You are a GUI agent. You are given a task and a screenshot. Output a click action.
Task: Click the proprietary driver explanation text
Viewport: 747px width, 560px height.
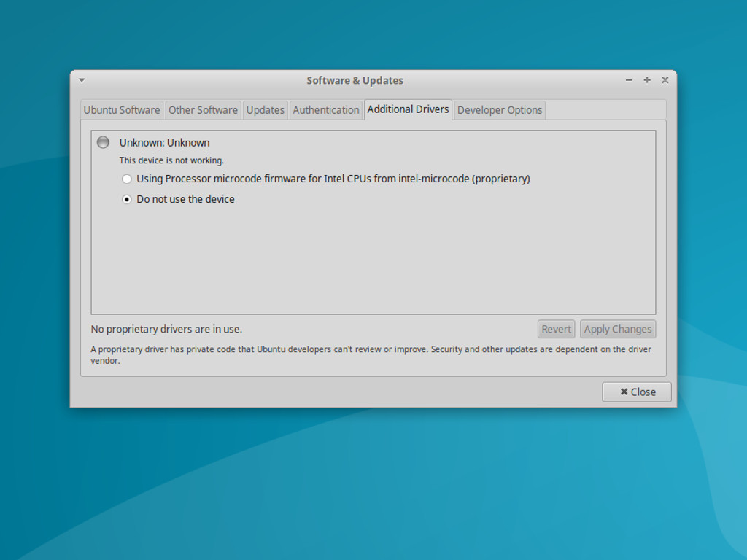(x=371, y=355)
